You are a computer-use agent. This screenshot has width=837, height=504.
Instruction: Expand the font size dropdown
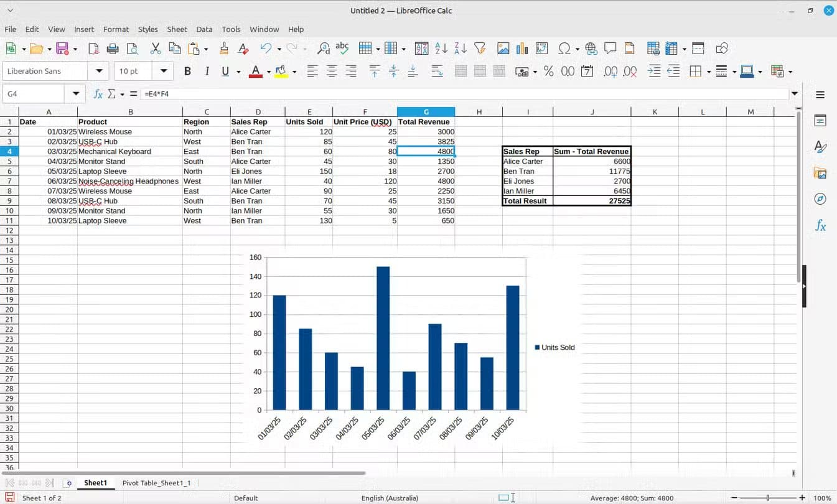(x=163, y=71)
